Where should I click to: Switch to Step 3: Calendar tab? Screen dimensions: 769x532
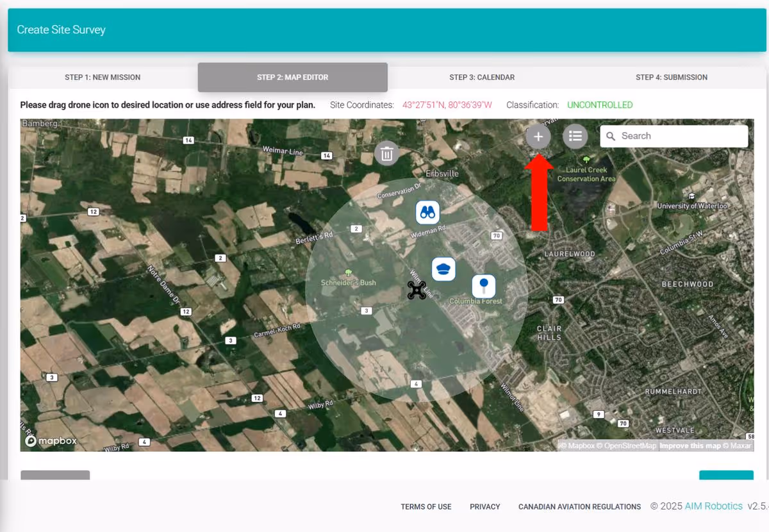tap(482, 77)
